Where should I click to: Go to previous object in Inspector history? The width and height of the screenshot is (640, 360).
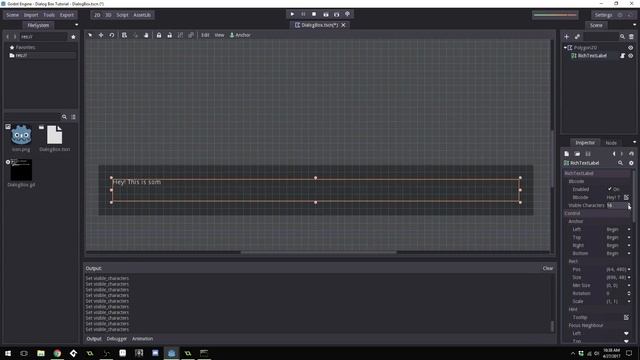point(614,154)
